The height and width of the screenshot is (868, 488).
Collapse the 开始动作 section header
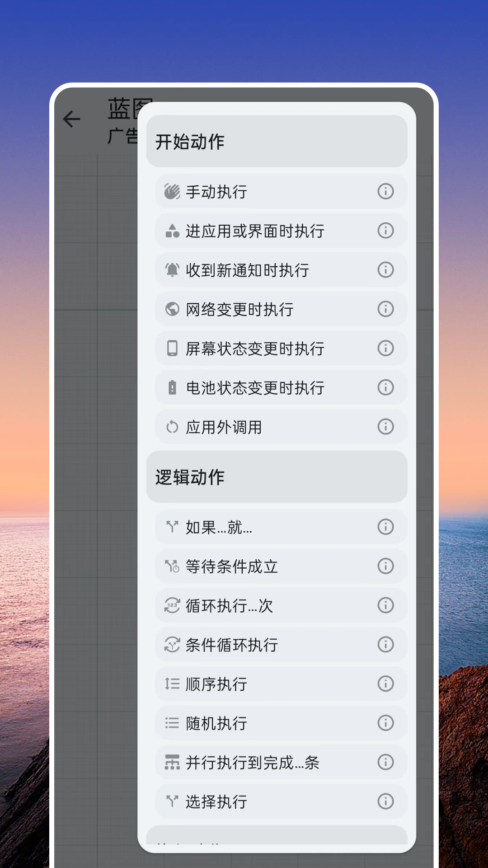pos(277,142)
